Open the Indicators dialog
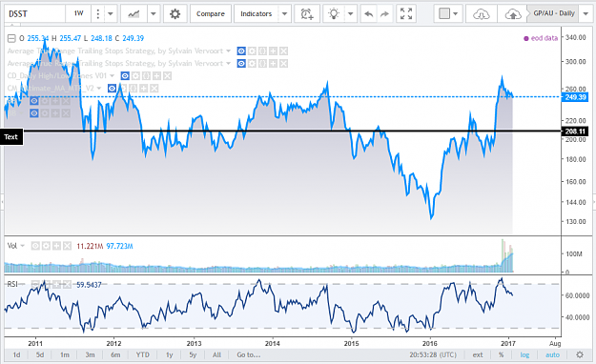Image resolution: width=596 pixels, height=364 pixels. [x=257, y=14]
